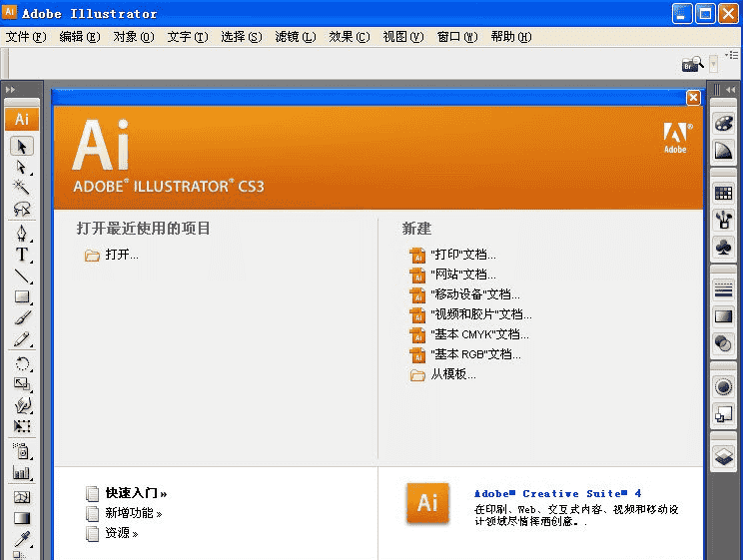Open the 文字(T) menu
Screen dimensions: 743x560
pos(188,37)
